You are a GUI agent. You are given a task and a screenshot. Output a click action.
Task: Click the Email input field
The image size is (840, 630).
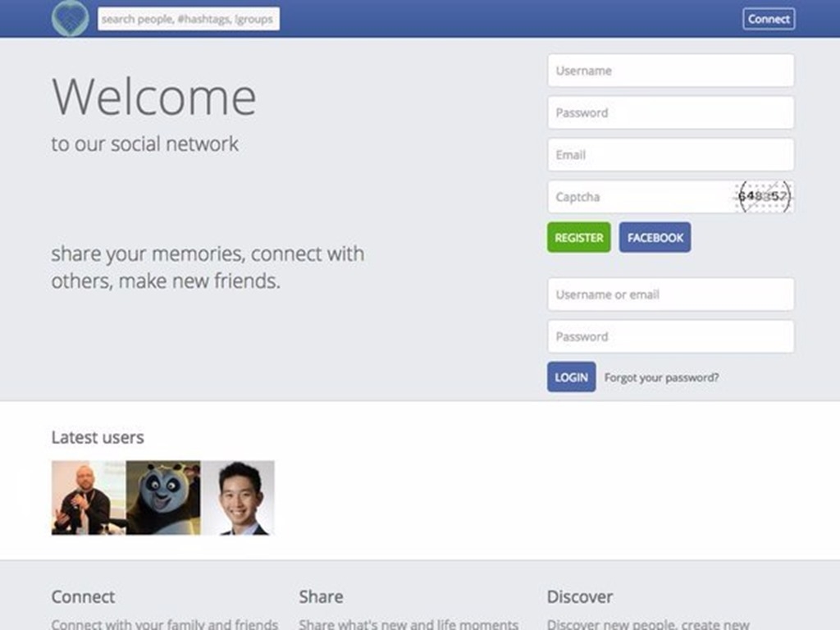pos(670,154)
